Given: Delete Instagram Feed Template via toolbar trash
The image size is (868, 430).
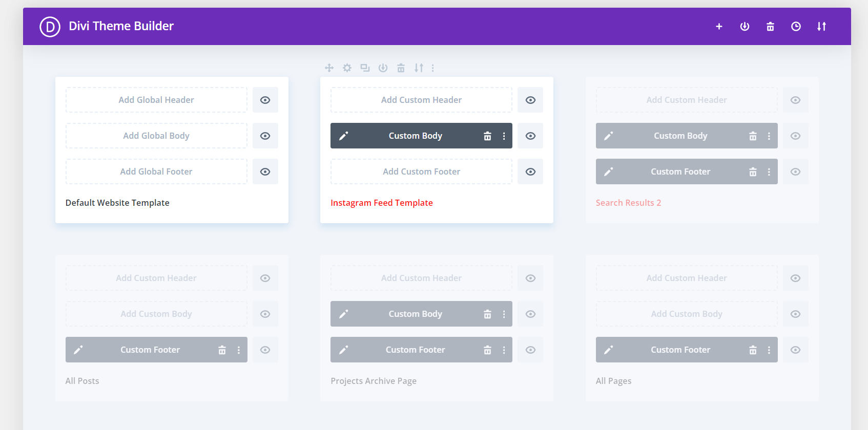Looking at the screenshot, I should [x=401, y=68].
